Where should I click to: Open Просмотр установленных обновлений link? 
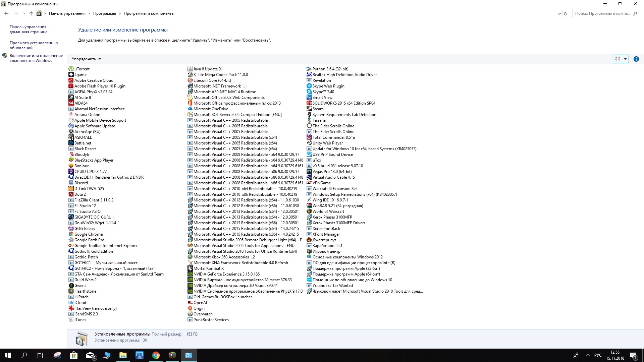(x=34, y=46)
